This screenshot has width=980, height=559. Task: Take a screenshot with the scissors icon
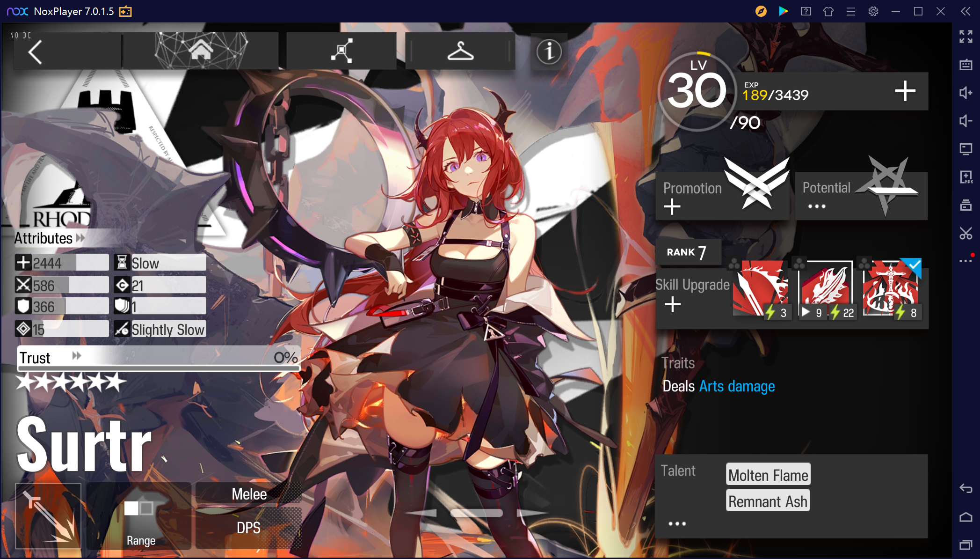tap(966, 233)
